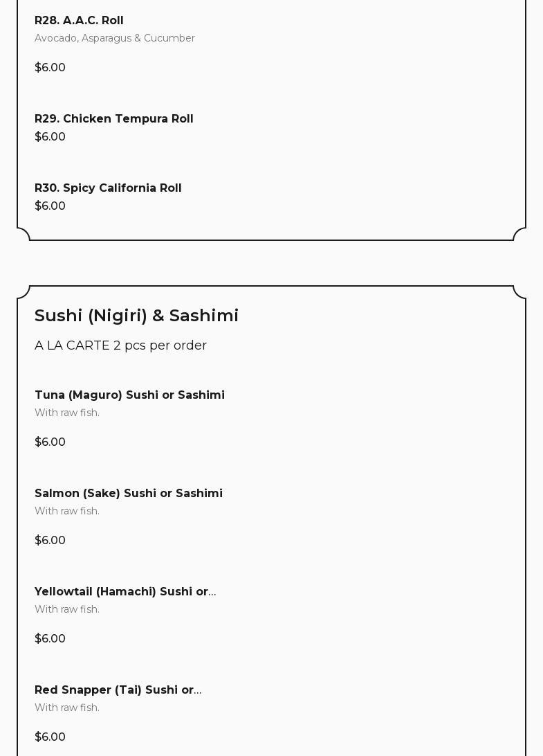Click the Sushi (Nigiri) & Sashimi heading
Viewport: 543px width, 756px height.
pyautogui.click(x=136, y=316)
